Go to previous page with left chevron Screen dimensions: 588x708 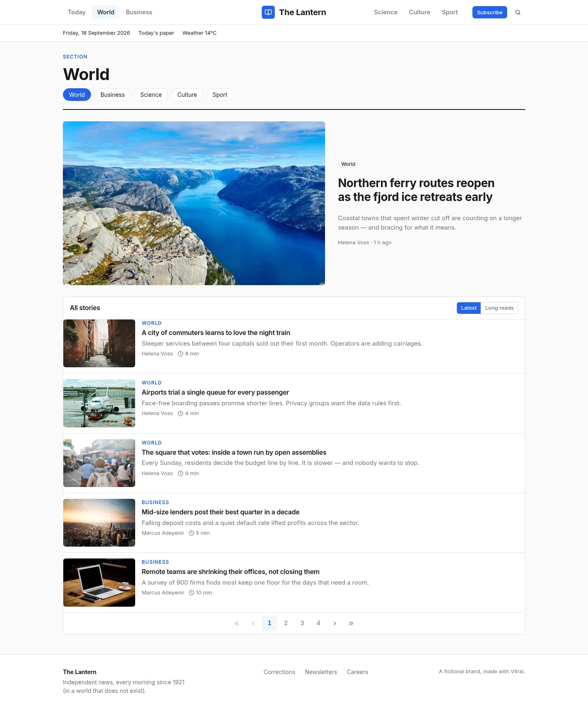pyautogui.click(x=253, y=623)
